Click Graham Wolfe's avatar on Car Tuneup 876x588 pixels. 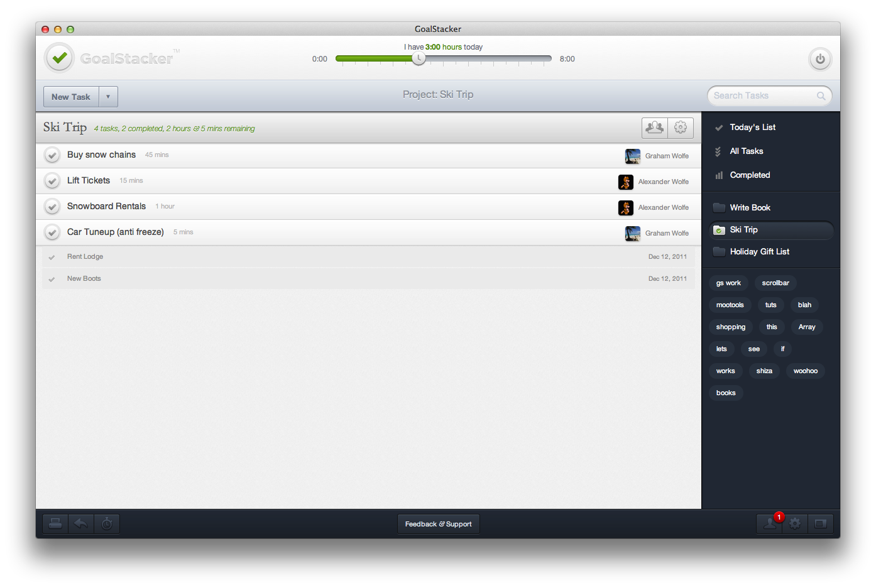633,233
